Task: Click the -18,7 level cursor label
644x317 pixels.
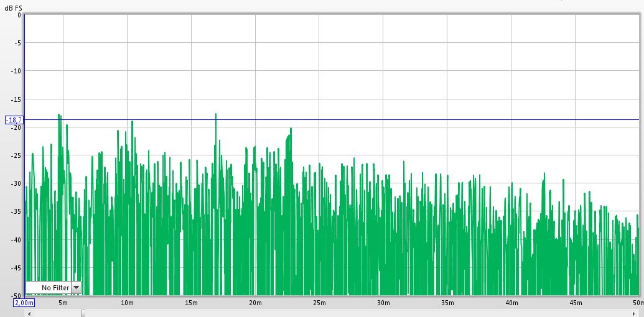Action: tap(14, 120)
